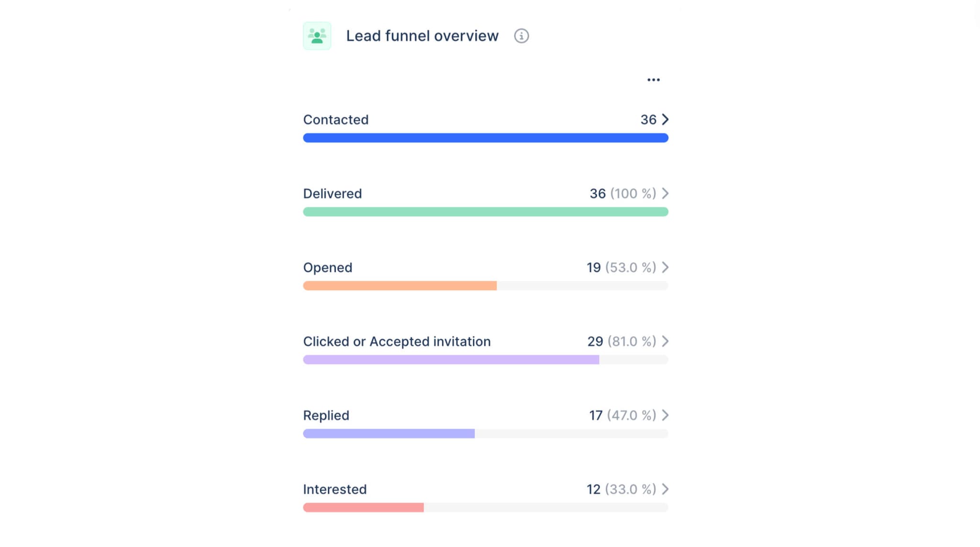Click the 19 (53.0 %) Opened statistic

(x=621, y=268)
